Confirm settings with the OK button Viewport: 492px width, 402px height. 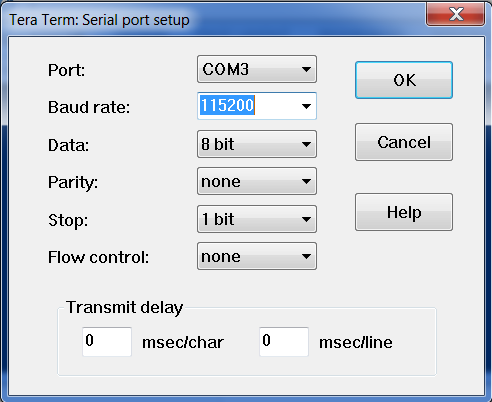[404, 80]
